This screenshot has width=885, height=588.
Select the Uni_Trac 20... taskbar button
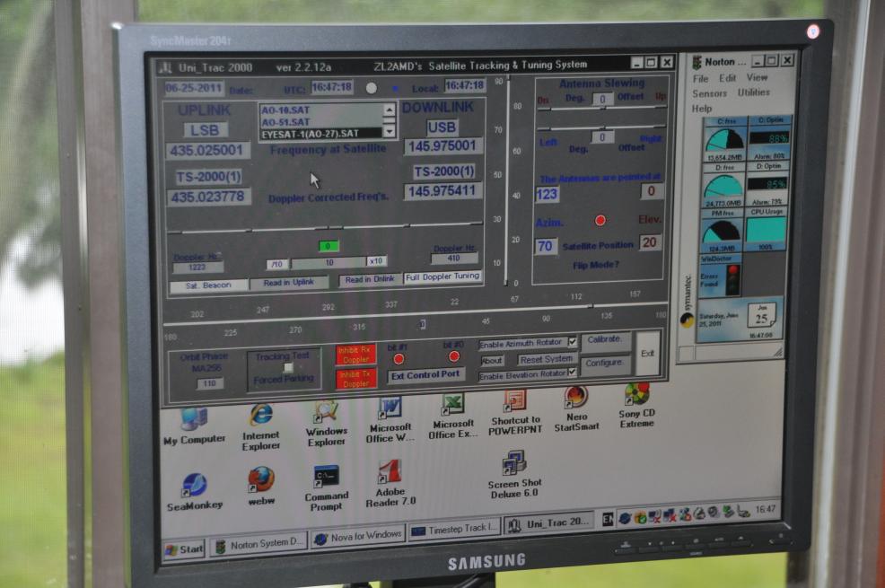point(549,523)
